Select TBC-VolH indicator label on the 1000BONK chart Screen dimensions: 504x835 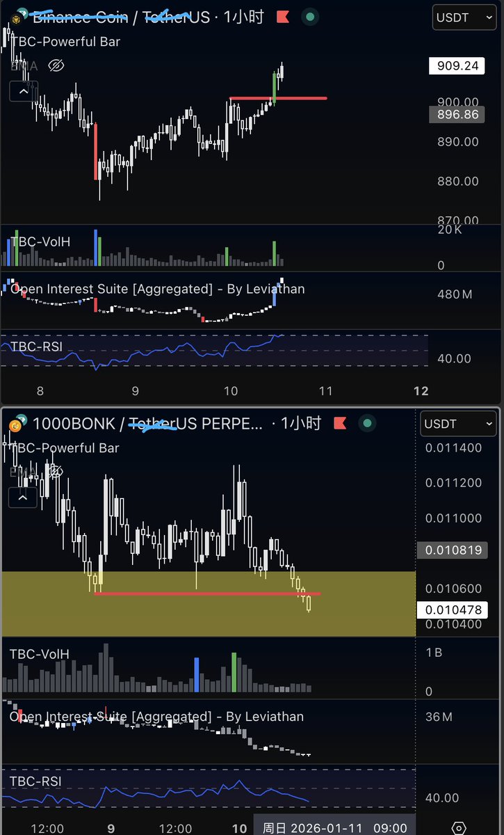pyautogui.click(x=40, y=654)
